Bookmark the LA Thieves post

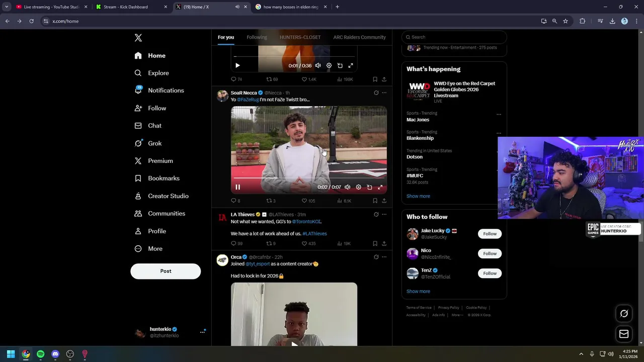375,243
